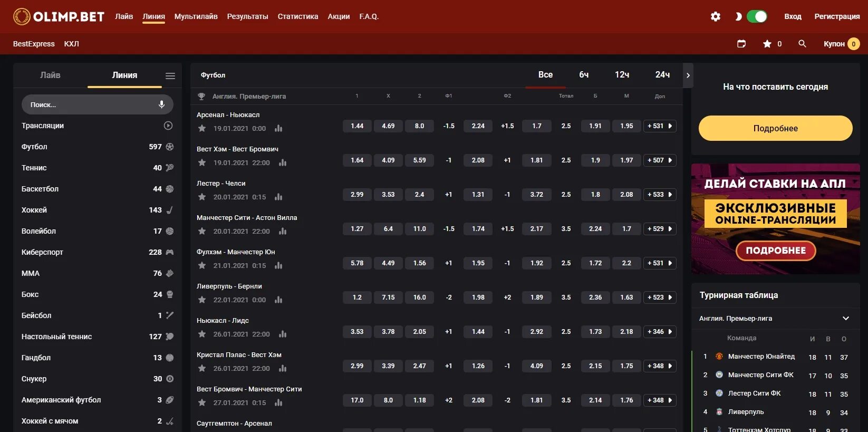Expand +507 additional markets
The width and height of the screenshot is (868, 432).
pyautogui.click(x=660, y=160)
